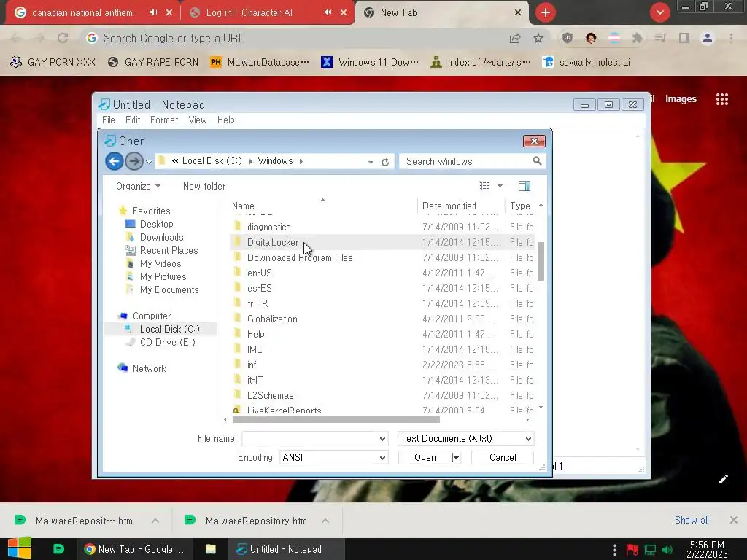
Task: Mute audio on canadian national anthem tab
Action: click(x=153, y=12)
